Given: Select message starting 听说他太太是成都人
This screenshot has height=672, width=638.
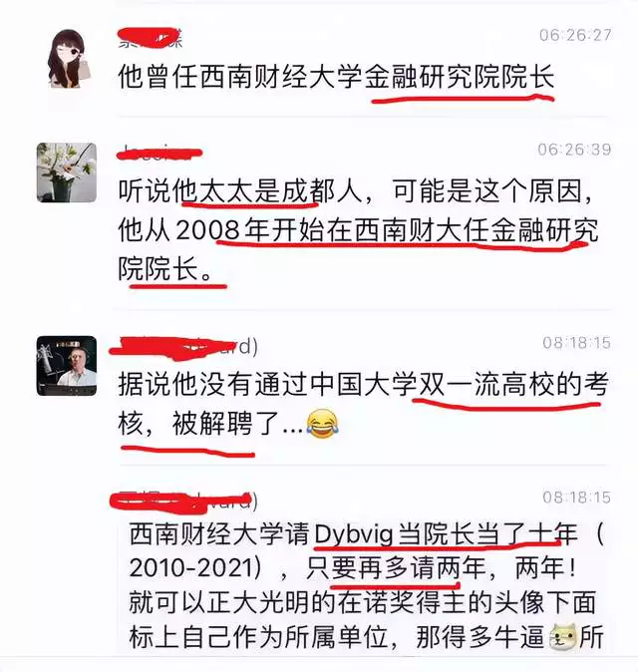Looking at the screenshot, I should (x=358, y=229).
